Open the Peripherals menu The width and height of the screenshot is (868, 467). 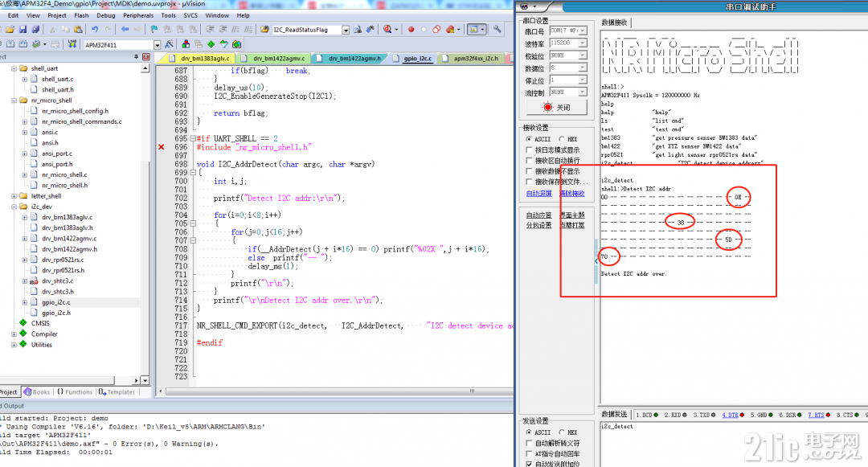138,15
